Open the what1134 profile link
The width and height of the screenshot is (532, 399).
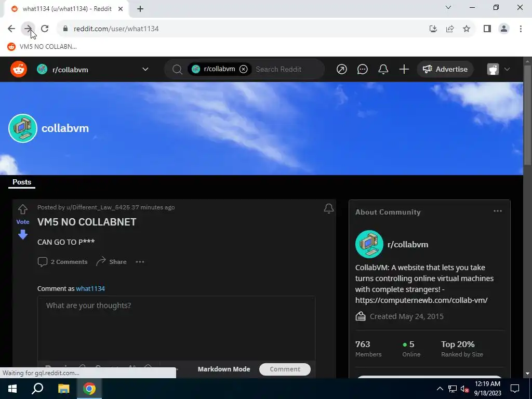(90, 288)
